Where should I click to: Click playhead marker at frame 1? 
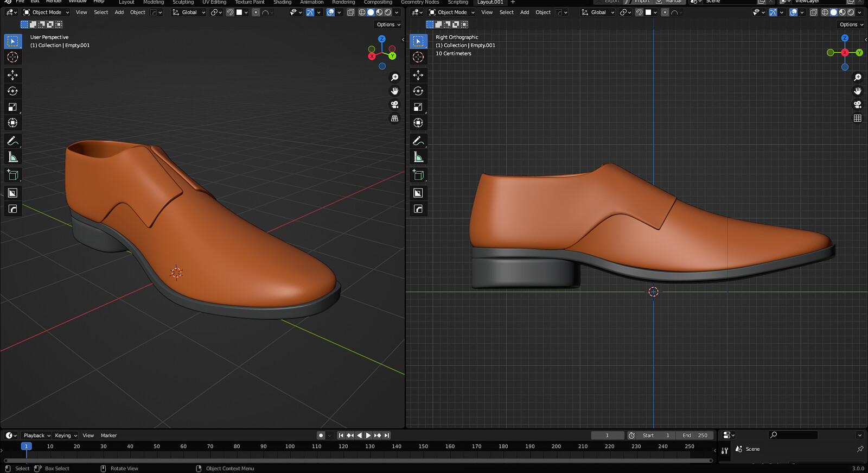[26, 446]
